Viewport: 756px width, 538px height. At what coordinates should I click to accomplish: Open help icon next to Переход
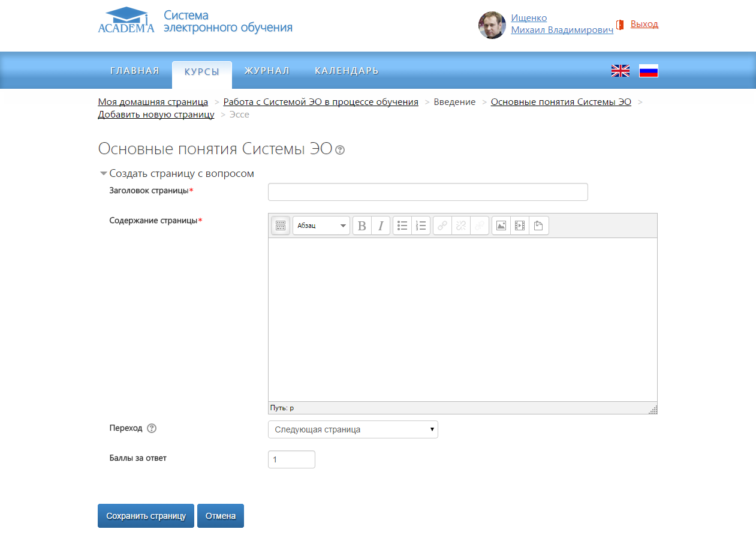pyautogui.click(x=152, y=428)
